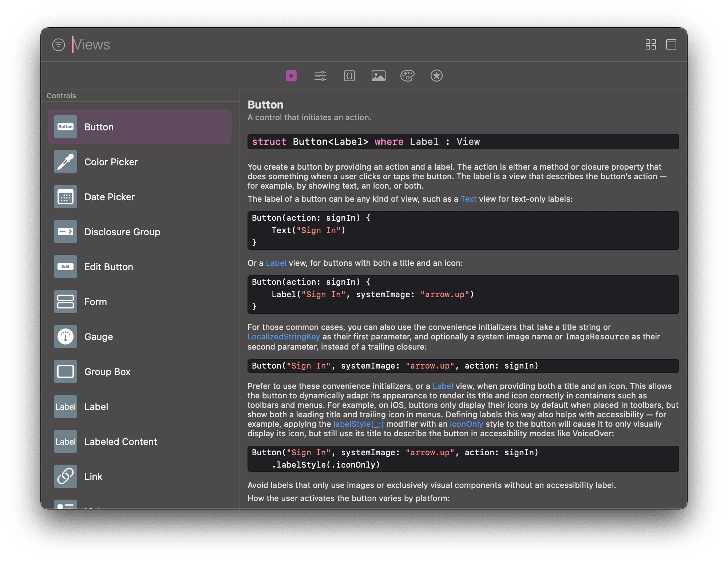This screenshot has width=728, height=563.
Task: Select Color Picker in the list
Action: [x=140, y=162]
